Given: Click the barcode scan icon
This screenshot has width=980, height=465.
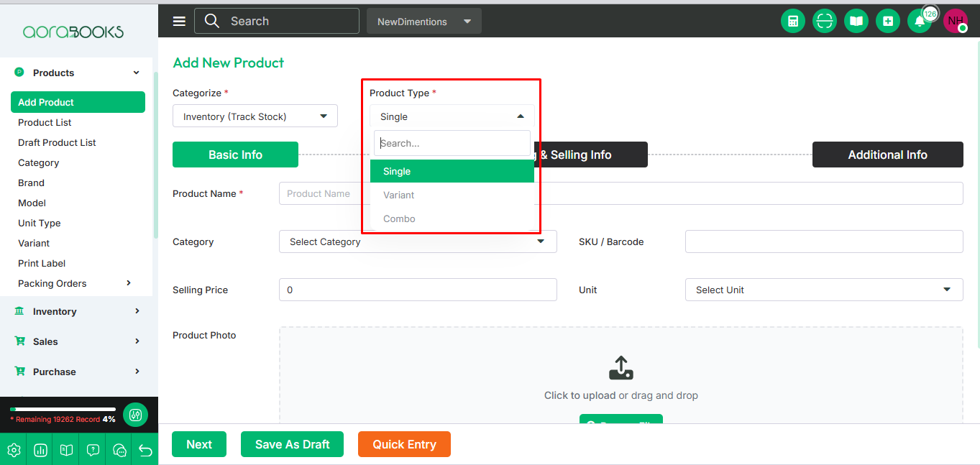Looking at the screenshot, I should click(824, 21).
